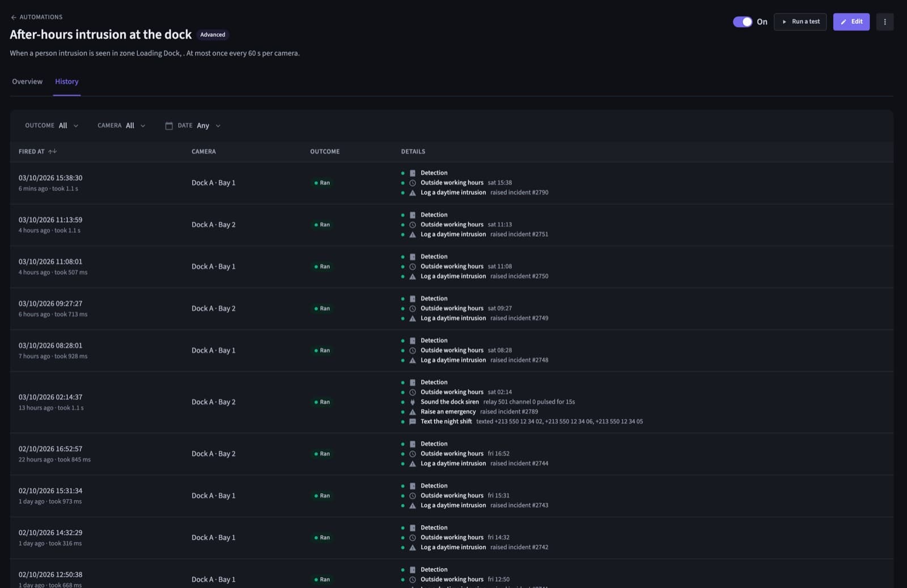907x588 pixels.
Task: Click the detection icon in the 09:27:27 row
Action: (413, 299)
